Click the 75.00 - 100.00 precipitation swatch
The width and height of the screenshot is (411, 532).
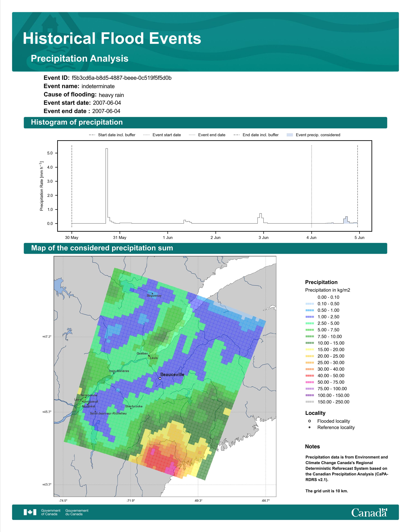tap(310, 389)
